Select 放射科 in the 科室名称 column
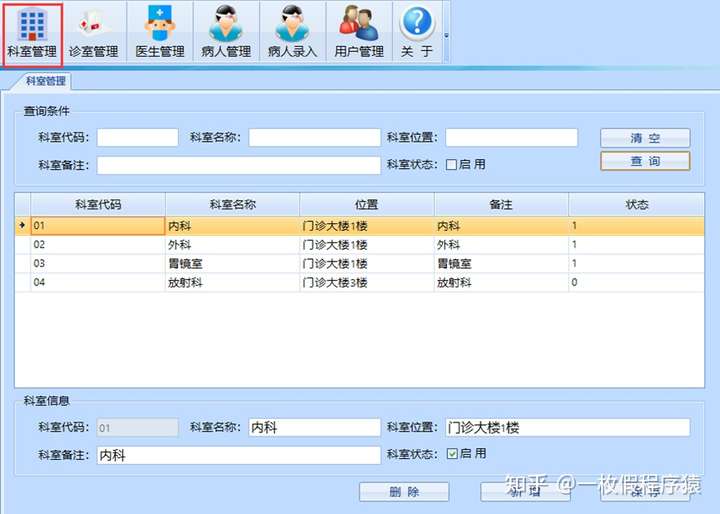The width and height of the screenshot is (720, 514). [x=232, y=282]
